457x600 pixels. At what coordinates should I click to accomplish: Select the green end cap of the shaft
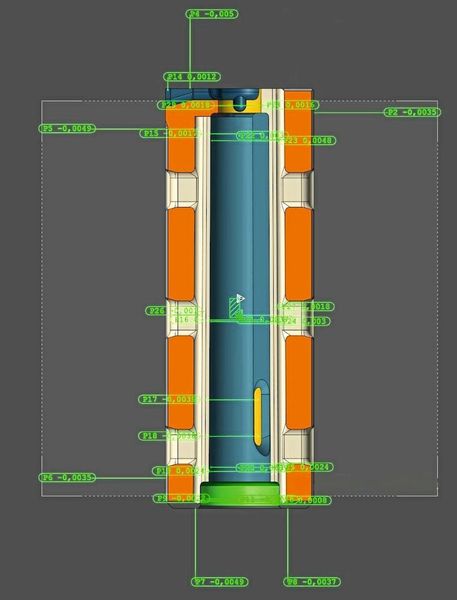[240, 494]
